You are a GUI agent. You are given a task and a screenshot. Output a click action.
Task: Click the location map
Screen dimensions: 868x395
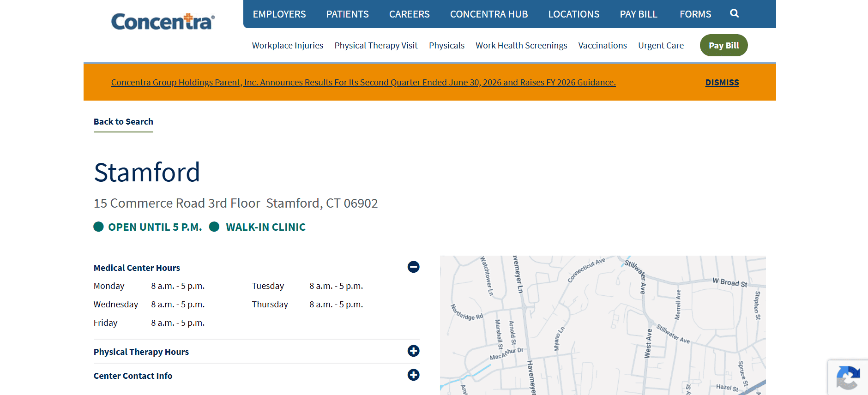click(x=603, y=325)
